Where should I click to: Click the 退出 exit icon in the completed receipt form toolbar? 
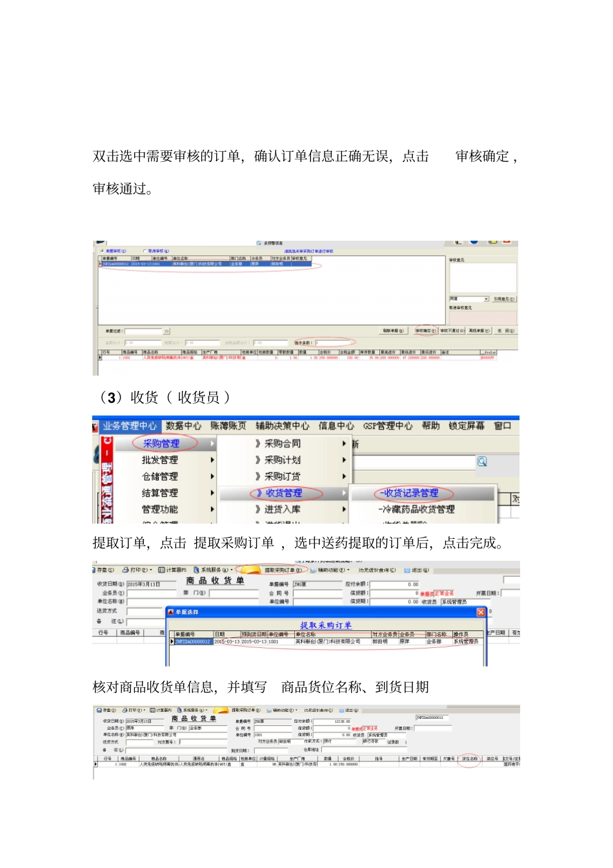coord(347,710)
